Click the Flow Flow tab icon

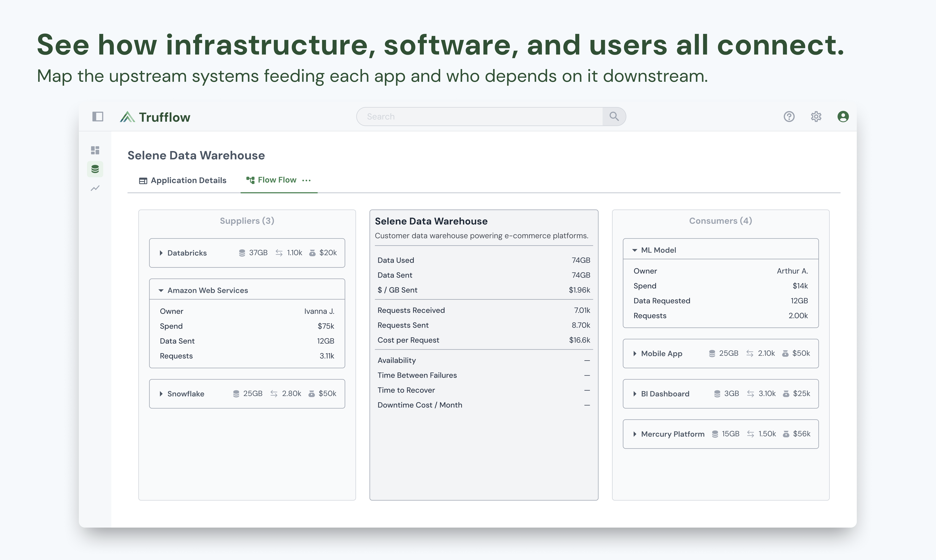(x=250, y=180)
